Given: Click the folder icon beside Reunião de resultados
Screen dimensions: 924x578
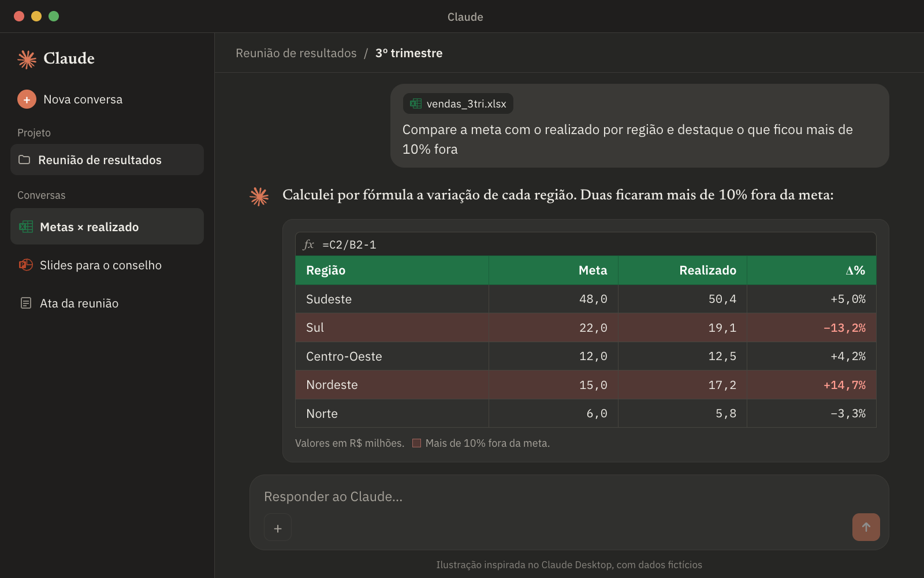Looking at the screenshot, I should pos(24,160).
